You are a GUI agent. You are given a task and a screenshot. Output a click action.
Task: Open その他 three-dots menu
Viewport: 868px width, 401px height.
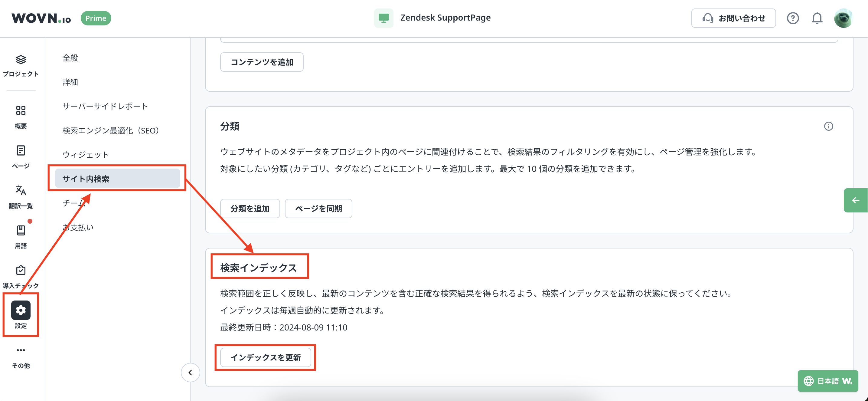pyautogui.click(x=21, y=350)
